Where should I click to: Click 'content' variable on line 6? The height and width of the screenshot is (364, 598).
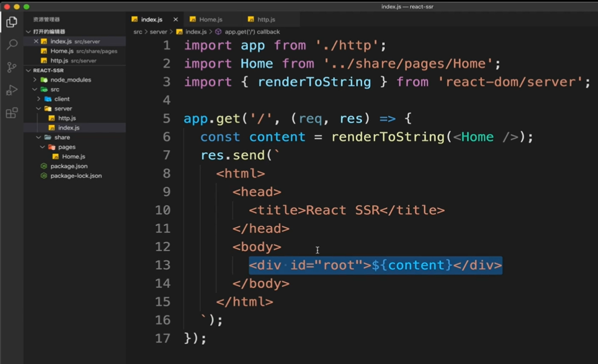point(277,137)
